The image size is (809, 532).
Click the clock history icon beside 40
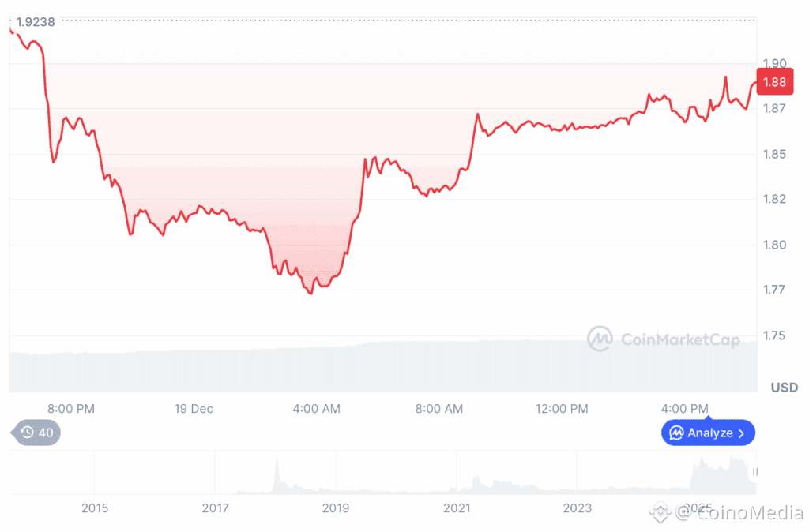coord(28,433)
